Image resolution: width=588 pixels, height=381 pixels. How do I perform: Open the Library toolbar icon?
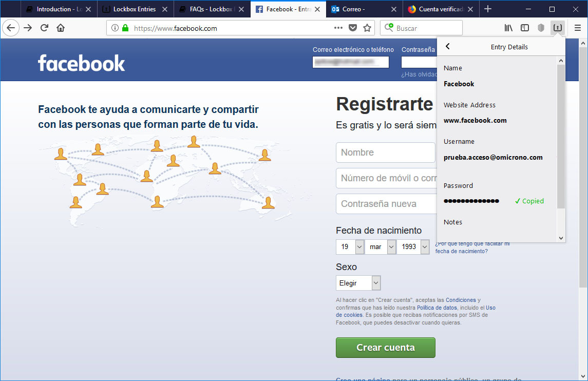(508, 28)
